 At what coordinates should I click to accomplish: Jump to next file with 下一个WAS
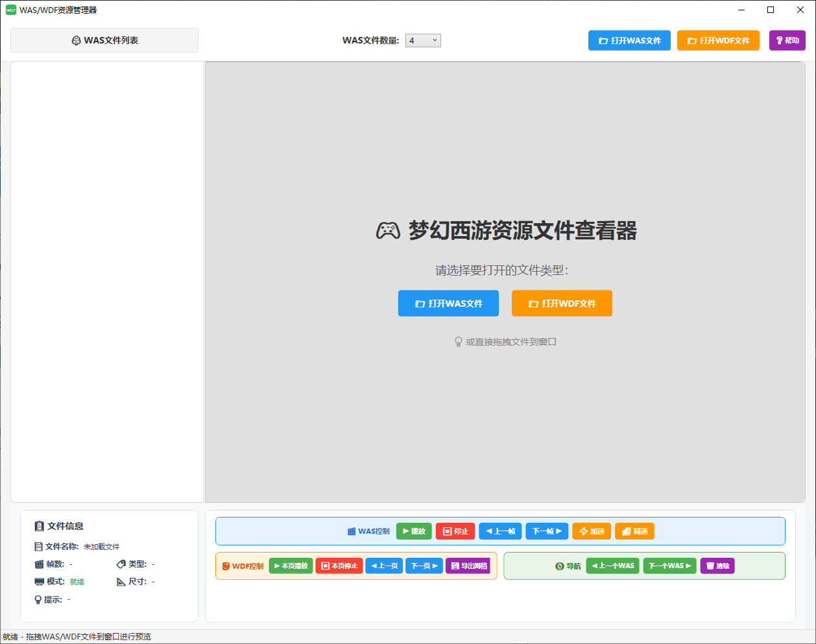pyautogui.click(x=670, y=566)
